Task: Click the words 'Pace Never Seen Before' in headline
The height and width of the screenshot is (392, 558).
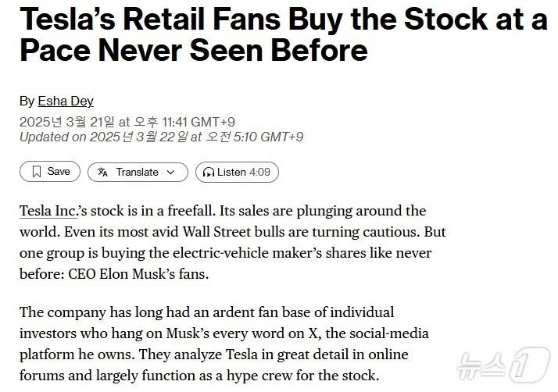Action: (193, 52)
